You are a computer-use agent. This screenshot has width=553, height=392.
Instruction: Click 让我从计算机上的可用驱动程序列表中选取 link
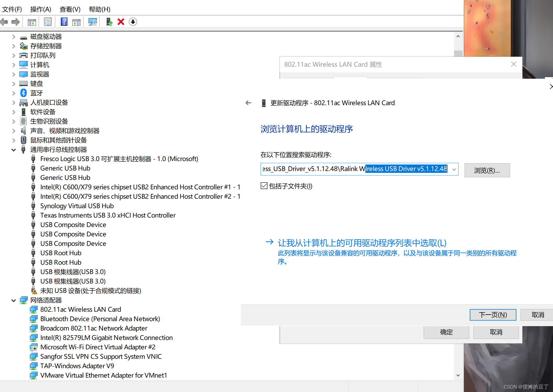coord(362,243)
